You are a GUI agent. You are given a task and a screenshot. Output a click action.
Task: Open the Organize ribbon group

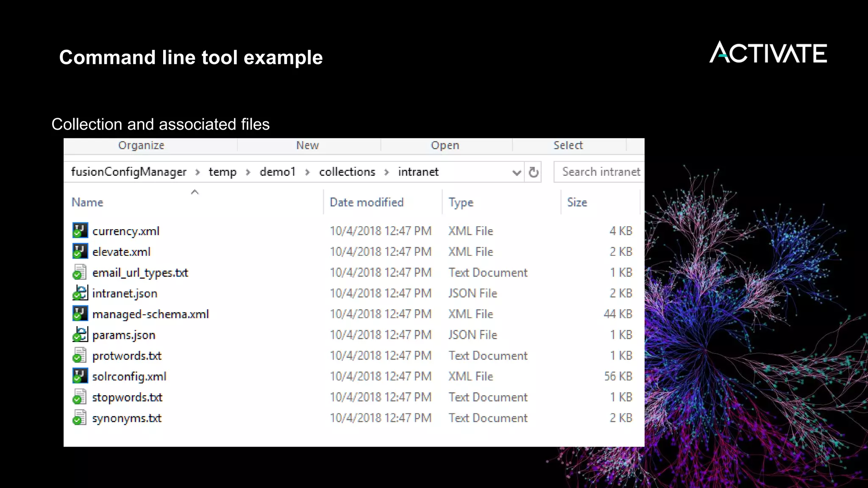pyautogui.click(x=141, y=145)
